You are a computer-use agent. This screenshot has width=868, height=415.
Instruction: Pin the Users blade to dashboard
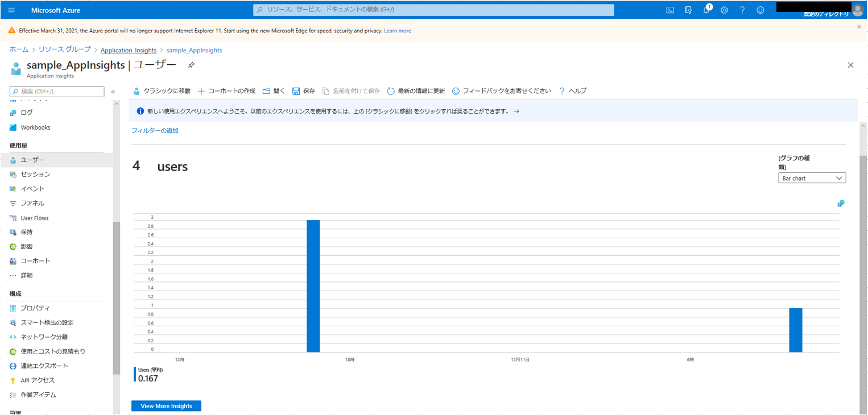pos(191,65)
